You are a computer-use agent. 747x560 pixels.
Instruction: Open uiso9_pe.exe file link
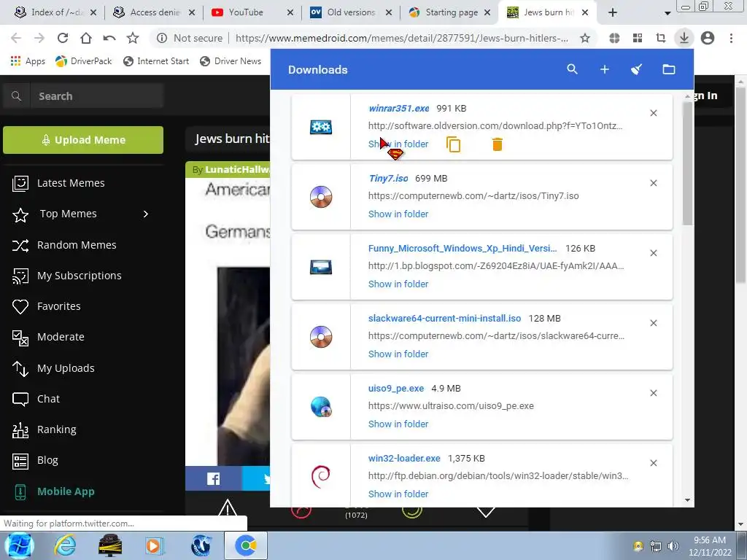(x=396, y=388)
